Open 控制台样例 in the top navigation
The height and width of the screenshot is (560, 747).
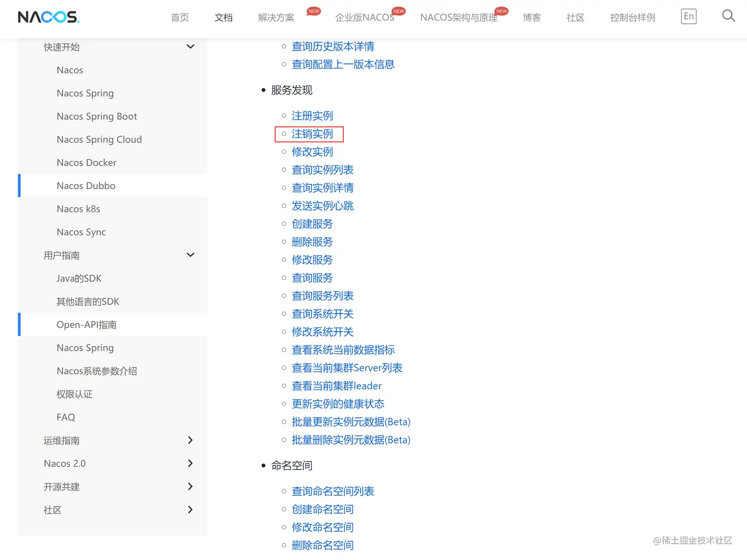tap(632, 17)
